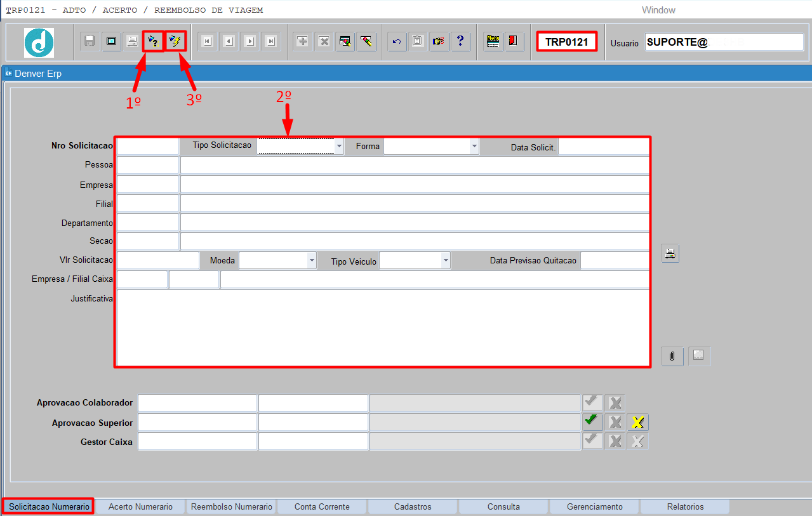Select the Relatorios tab
Viewport: 812px width, 516px height.
pyautogui.click(x=685, y=506)
